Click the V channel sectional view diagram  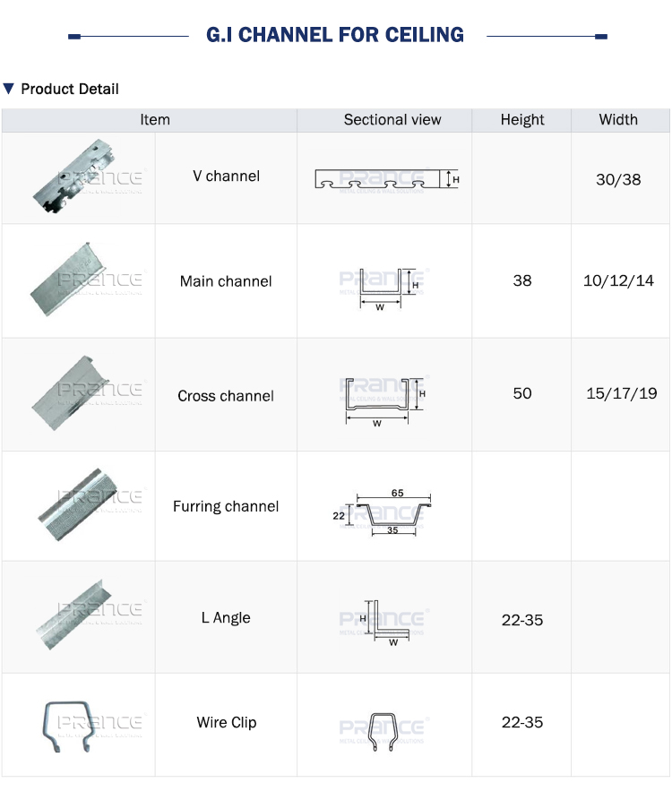385,179
